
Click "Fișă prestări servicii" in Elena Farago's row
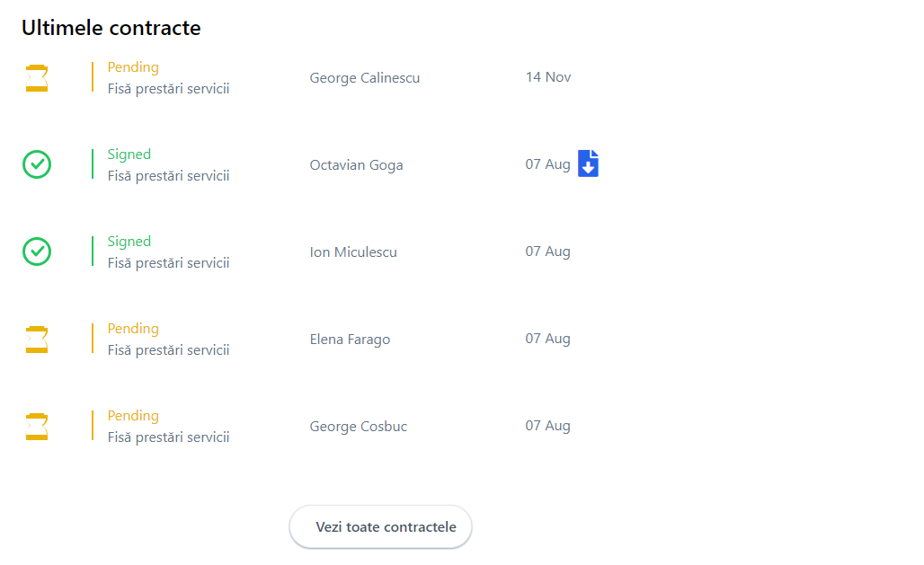(168, 350)
